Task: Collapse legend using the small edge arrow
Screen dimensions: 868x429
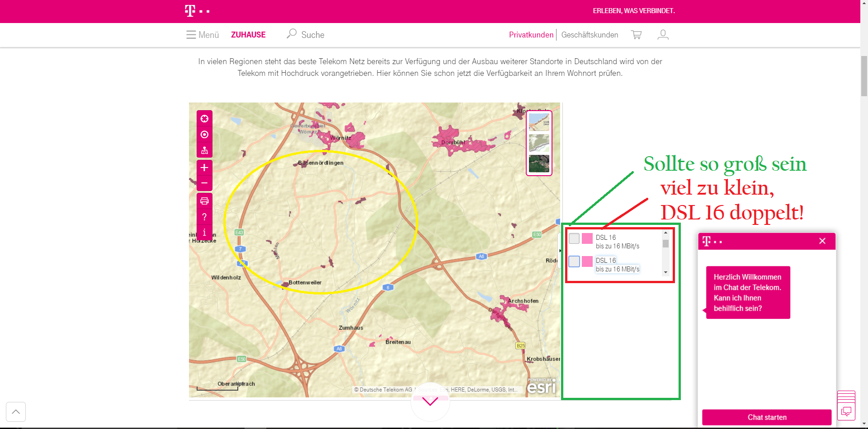Action: pos(559,250)
